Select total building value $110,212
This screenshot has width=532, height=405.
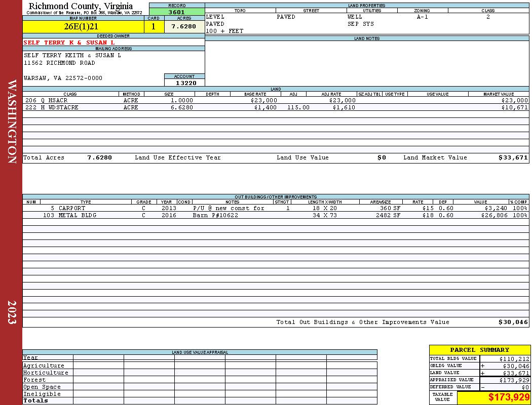click(514, 359)
